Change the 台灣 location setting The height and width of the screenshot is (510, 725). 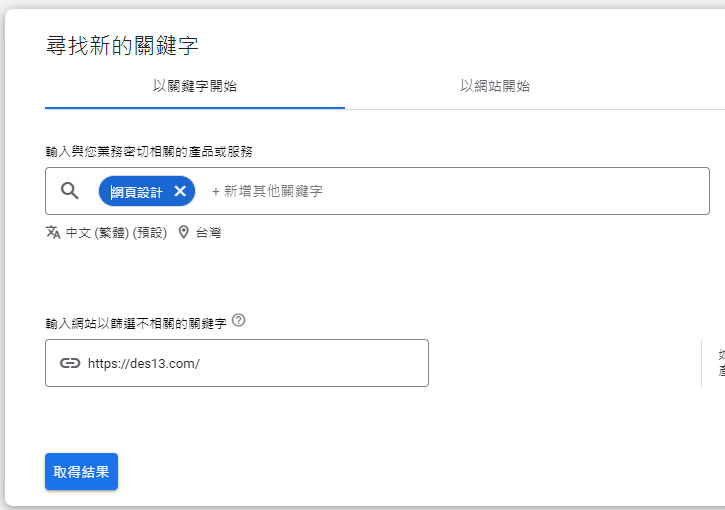coord(208,233)
